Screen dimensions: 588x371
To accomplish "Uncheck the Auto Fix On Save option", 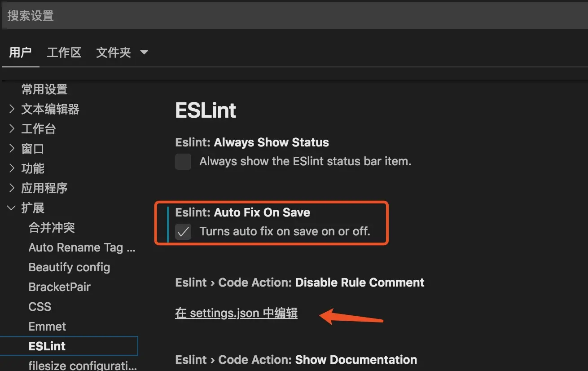I will (x=183, y=231).
